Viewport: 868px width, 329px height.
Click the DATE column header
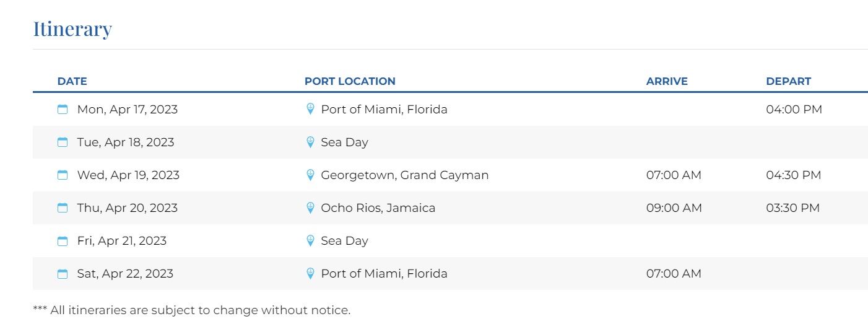click(72, 81)
